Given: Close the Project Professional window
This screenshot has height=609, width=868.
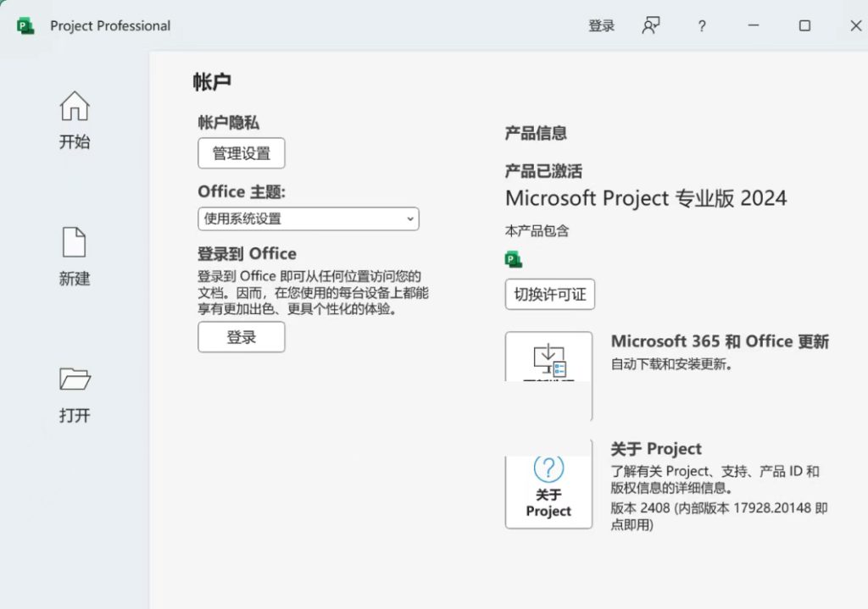Looking at the screenshot, I should (856, 26).
